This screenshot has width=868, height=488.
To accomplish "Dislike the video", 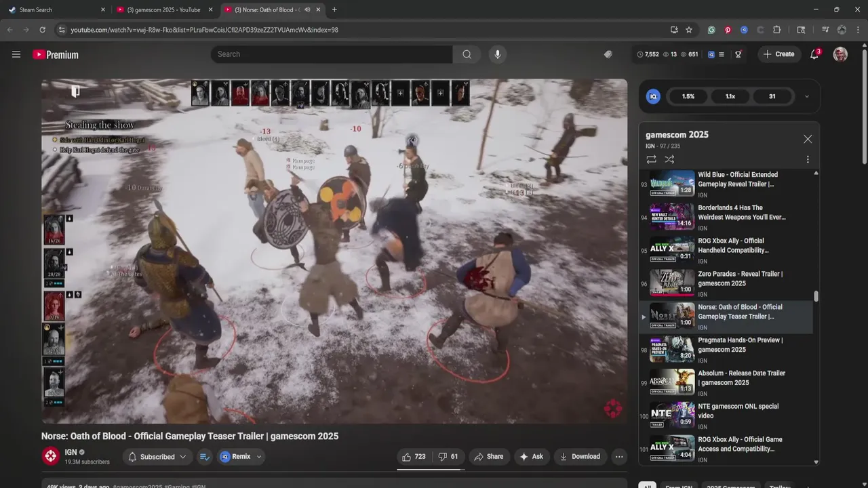I will [x=448, y=457].
